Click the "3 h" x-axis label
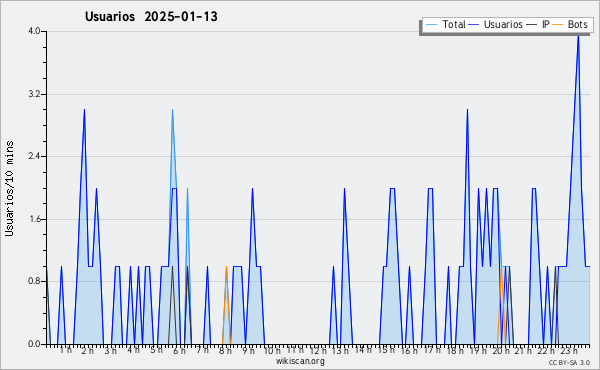The image size is (600, 370). (111, 351)
